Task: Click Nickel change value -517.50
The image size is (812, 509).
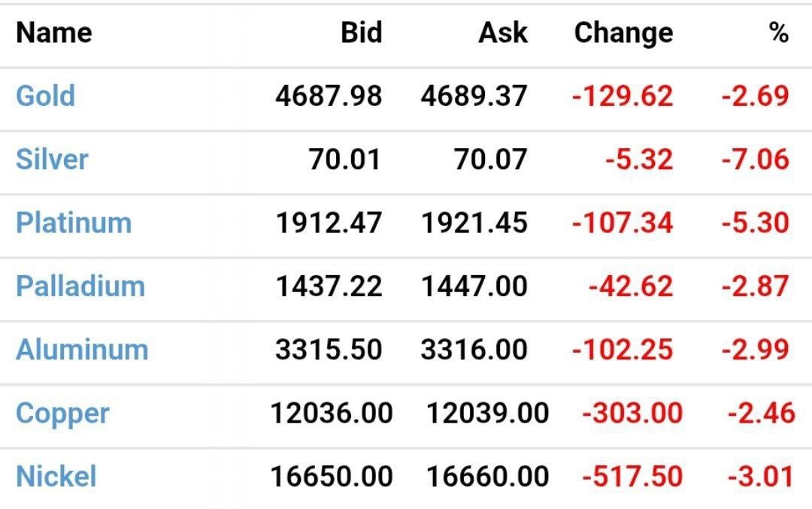Action: pos(632,477)
